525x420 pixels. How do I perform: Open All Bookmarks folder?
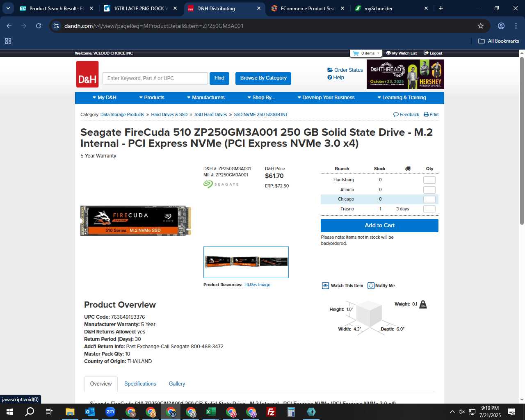tap(499, 41)
